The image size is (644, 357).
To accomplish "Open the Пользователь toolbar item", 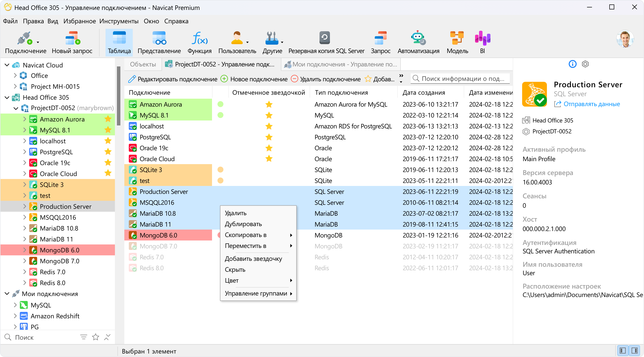I will point(237,43).
